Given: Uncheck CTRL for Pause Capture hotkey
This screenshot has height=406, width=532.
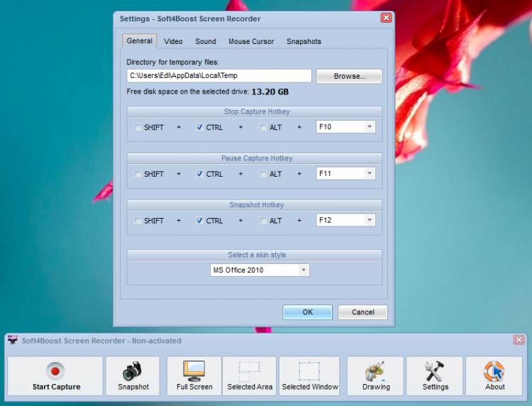Looking at the screenshot, I should pyautogui.click(x=199, y=174).
